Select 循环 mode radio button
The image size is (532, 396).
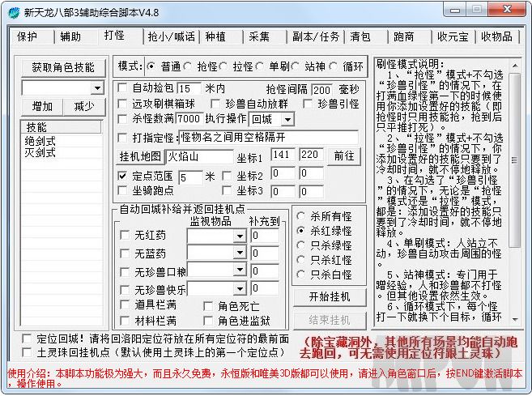pos(334,66)
